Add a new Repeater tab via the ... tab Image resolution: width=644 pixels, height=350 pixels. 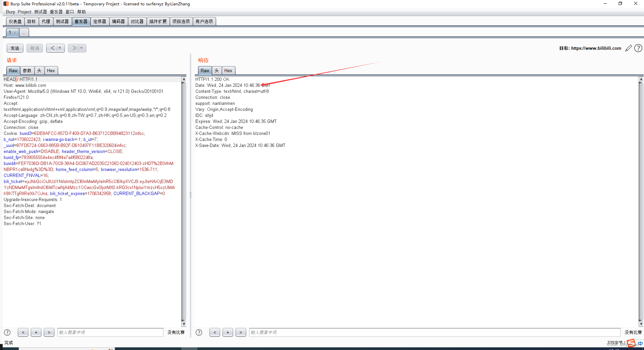(x=24, y=33)
